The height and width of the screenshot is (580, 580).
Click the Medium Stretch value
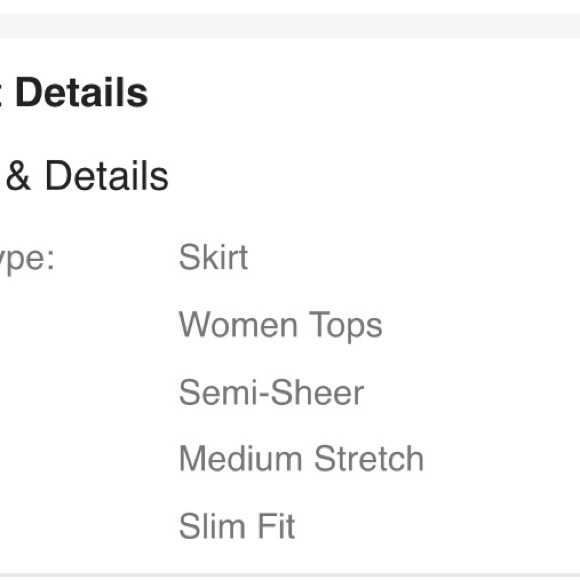pos(301,458)
